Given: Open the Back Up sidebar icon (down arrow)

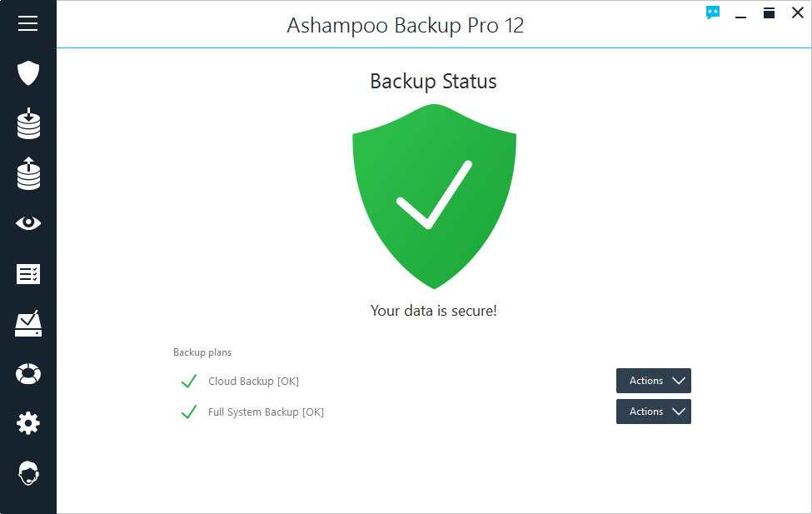Looking at the screenshot, I should [x=28, y=123].
